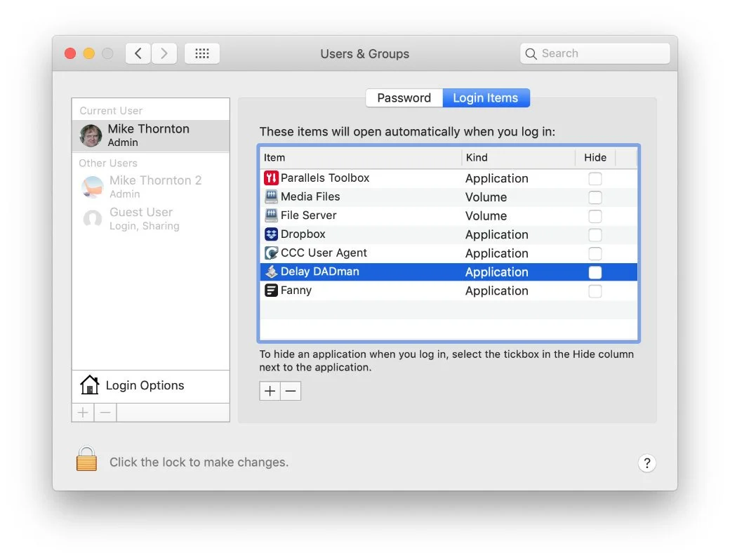Screen dimensions: 730x560
Task: Minimize the window with yellow button
Action: point(89,53)
